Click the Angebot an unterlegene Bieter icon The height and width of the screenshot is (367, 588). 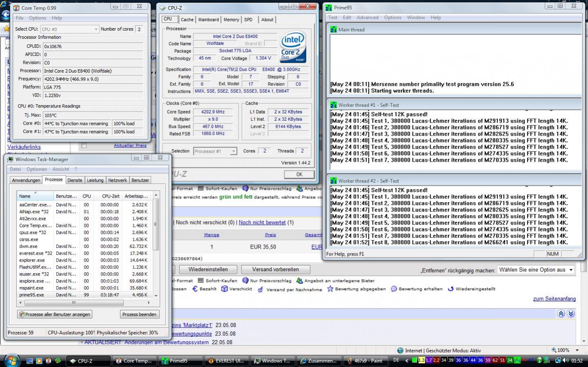[x=300, y=280]
